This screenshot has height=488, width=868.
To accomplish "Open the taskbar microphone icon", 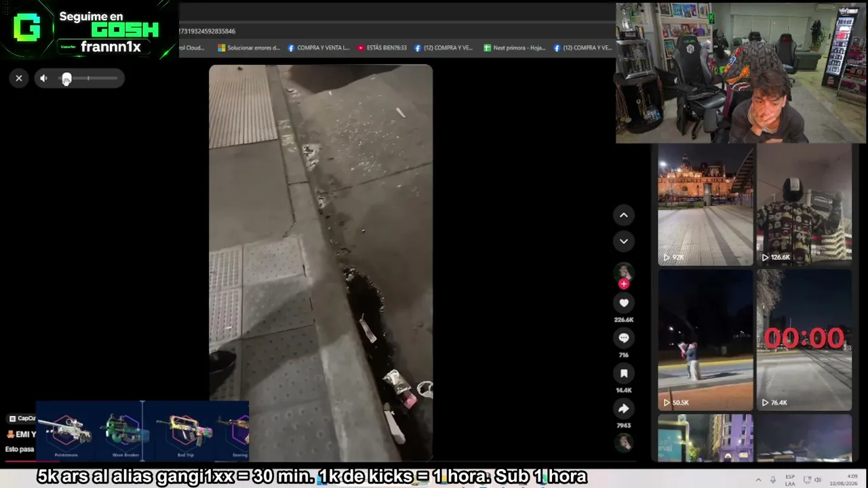I will point(773,480).
